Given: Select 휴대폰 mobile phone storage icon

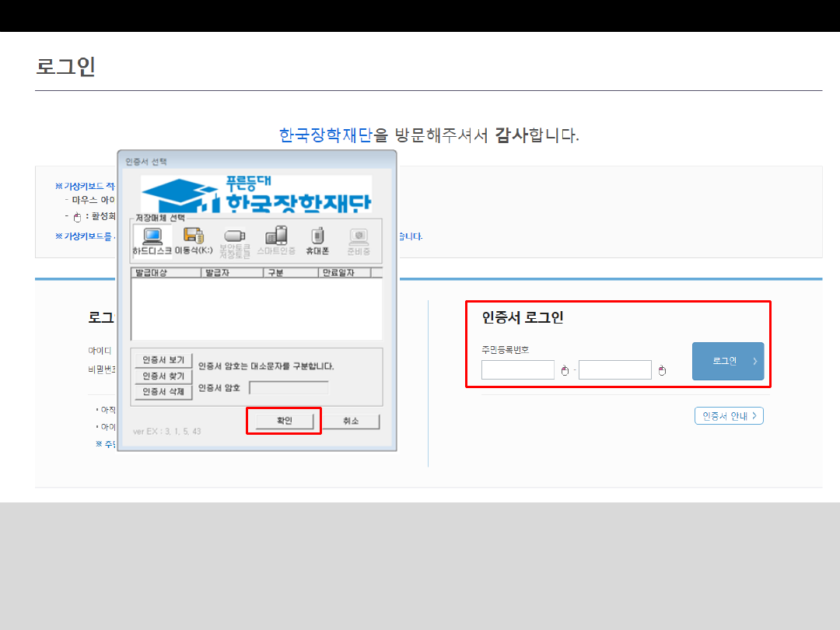Looking at the screenshot, I should point(317,241).
